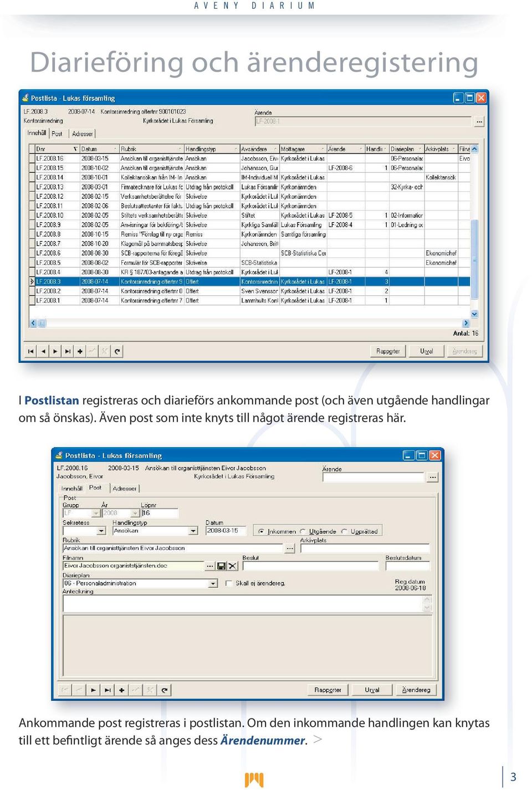Click Ärendereg button in list window
This screenshot has width=532, height=790.
pos(464,351)
